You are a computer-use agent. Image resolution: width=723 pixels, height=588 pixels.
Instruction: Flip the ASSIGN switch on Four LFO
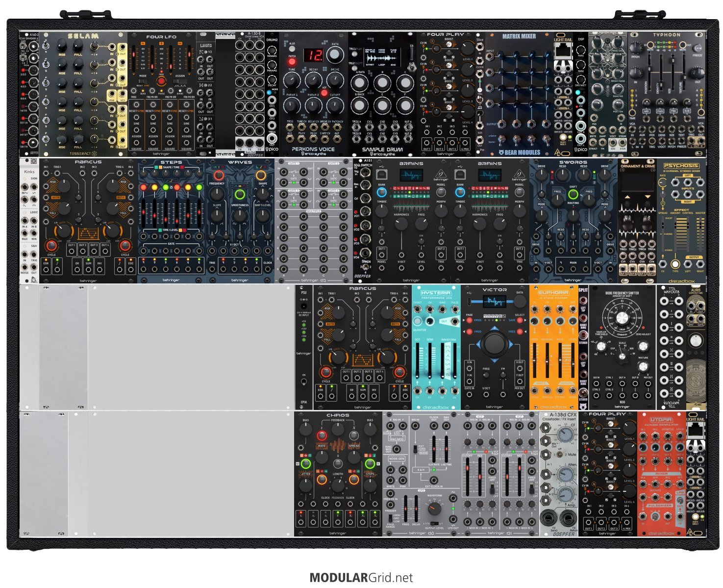click(180, 82)
